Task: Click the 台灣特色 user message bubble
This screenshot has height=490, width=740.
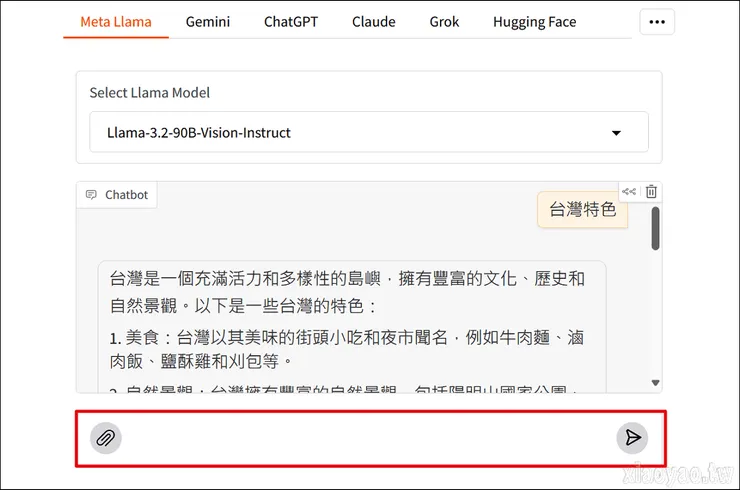Action: (582, 210)
